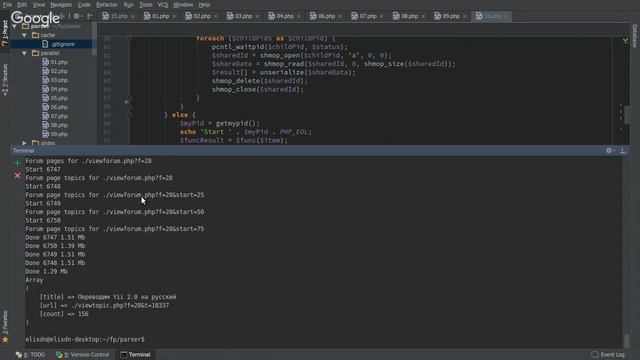Open the Terminal panel settings gear
640x360 pixels.
(x=609, y=151)
